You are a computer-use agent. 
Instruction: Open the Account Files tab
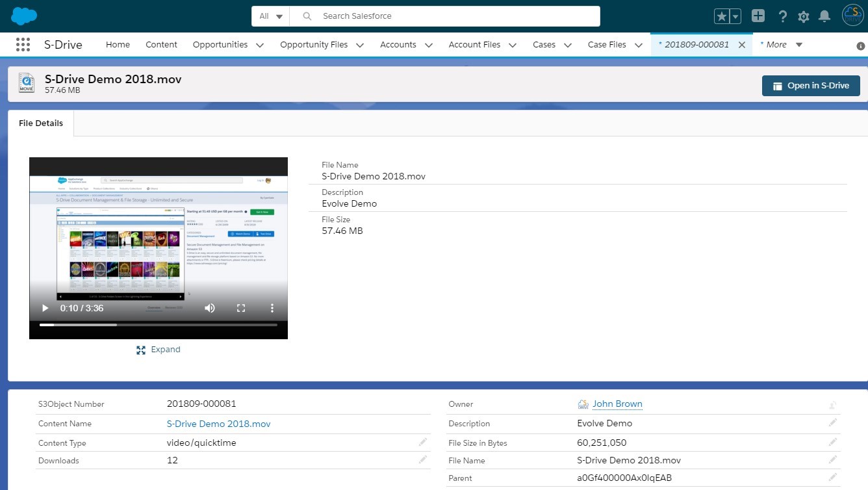[474, 45]
